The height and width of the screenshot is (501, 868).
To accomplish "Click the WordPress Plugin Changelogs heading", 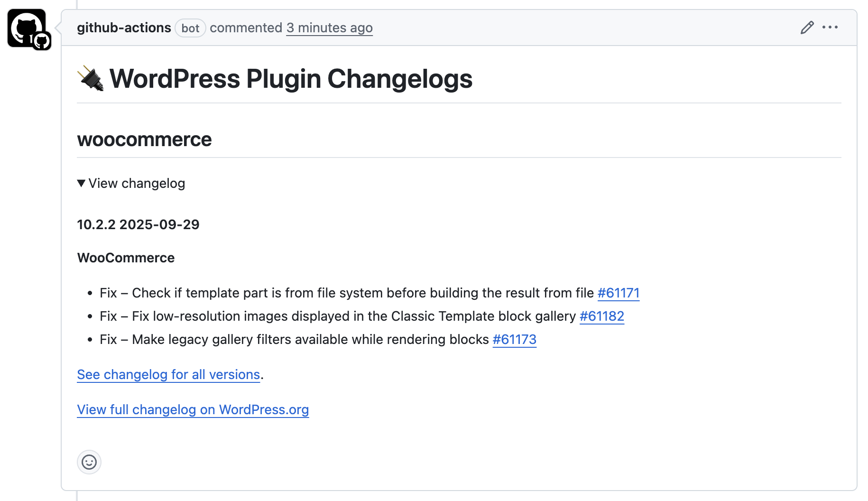I will point(291,78).
